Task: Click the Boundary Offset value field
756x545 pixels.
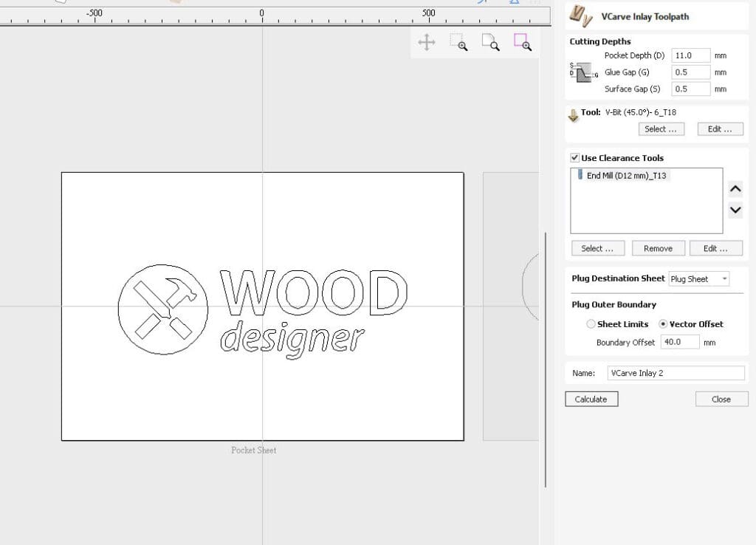Action: click(680, 342)
